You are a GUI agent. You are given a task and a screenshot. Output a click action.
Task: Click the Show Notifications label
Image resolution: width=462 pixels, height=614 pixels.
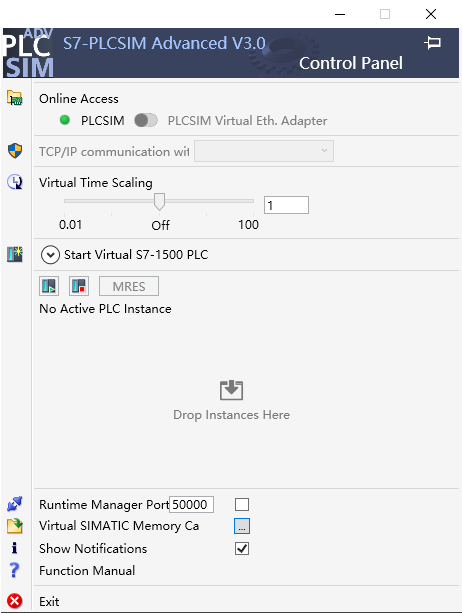point(93,549)
